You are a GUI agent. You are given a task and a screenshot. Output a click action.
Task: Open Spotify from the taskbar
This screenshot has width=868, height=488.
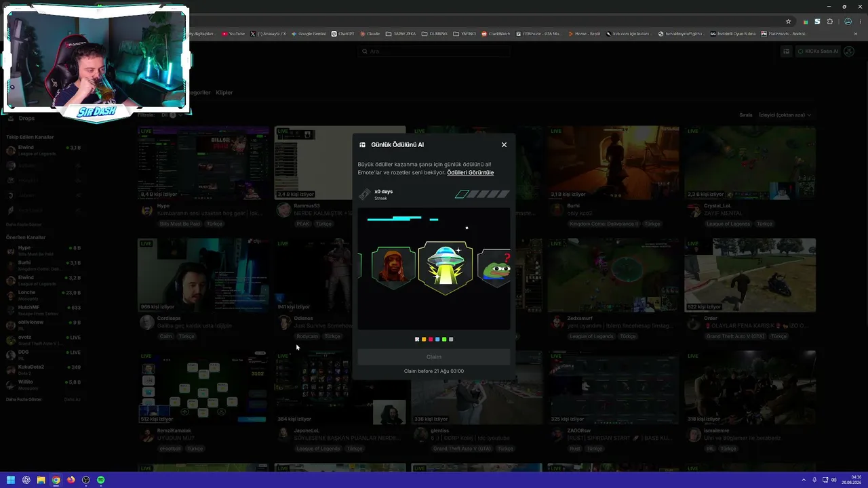[100, 480]
